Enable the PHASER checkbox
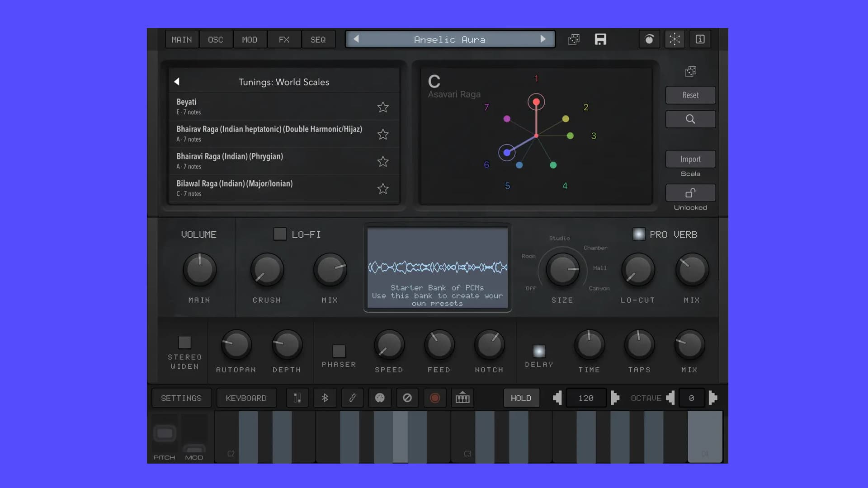 [x=339, y=351]
